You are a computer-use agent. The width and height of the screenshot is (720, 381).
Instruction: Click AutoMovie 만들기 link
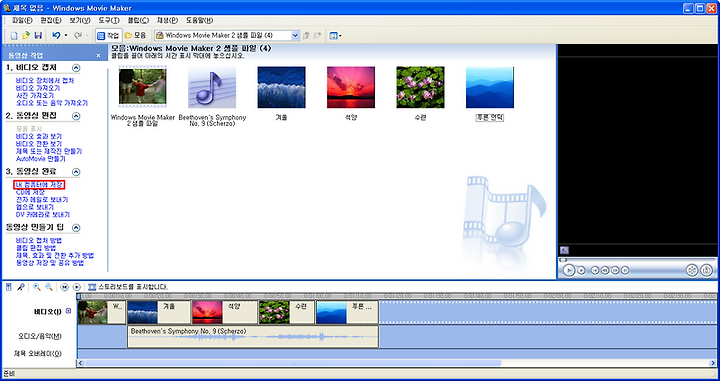pyautogui.click(x=40, y=159)
